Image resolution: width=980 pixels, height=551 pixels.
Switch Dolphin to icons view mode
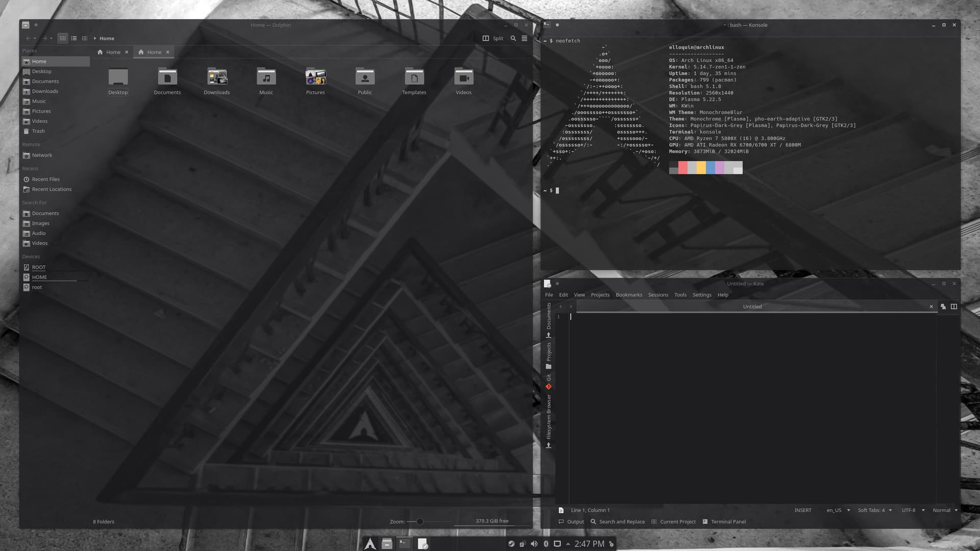click(63, 38)
